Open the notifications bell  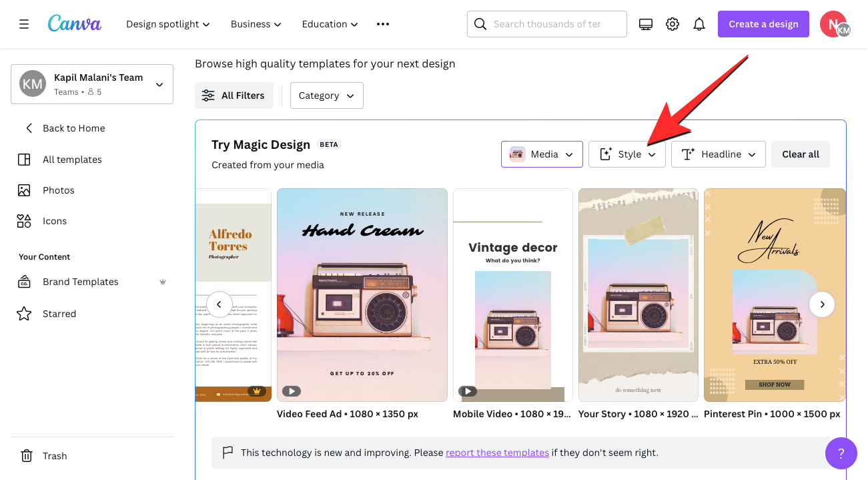699,24
